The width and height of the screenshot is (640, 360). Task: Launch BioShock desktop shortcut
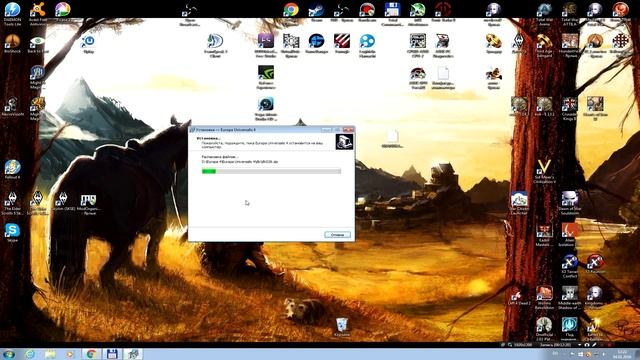click(x=12, y=44)
